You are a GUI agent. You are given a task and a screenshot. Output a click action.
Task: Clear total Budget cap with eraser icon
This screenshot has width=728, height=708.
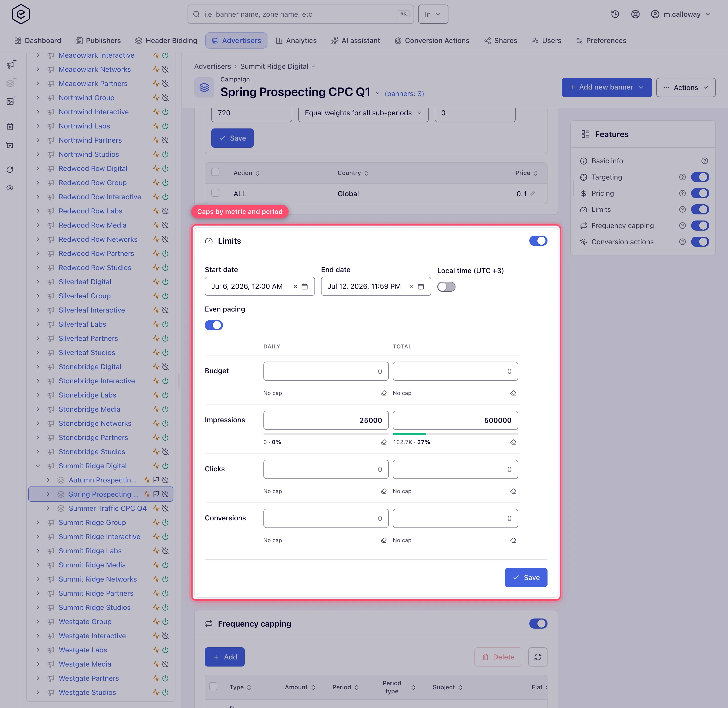click(513, 393)
